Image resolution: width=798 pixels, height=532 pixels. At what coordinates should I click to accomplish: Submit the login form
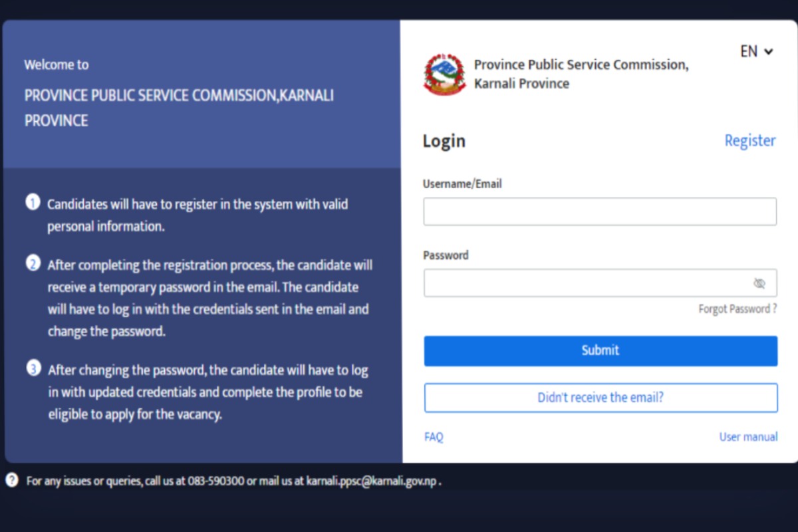(600, 350)
